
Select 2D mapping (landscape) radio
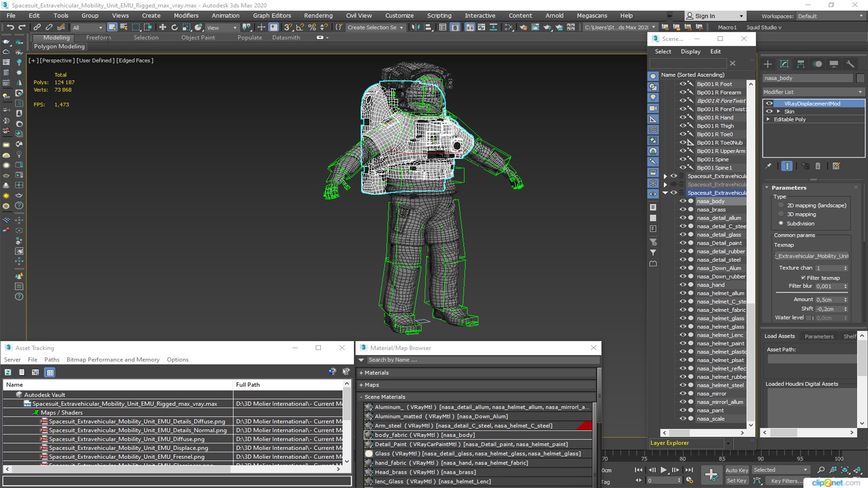tap(781, 205)
